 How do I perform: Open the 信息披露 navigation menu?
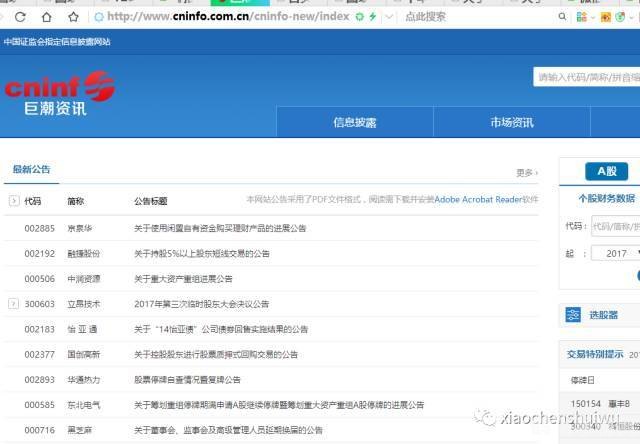click(x=355, y=122)
